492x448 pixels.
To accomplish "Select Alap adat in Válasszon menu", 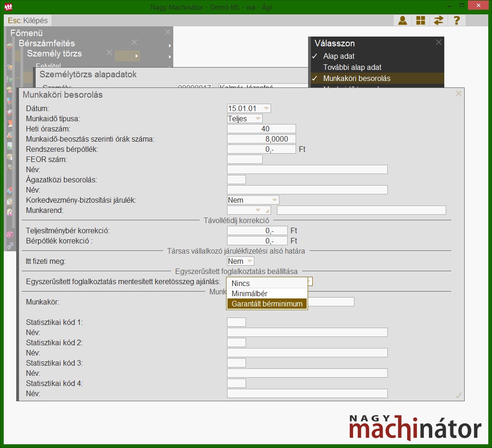I will point(378,56).
